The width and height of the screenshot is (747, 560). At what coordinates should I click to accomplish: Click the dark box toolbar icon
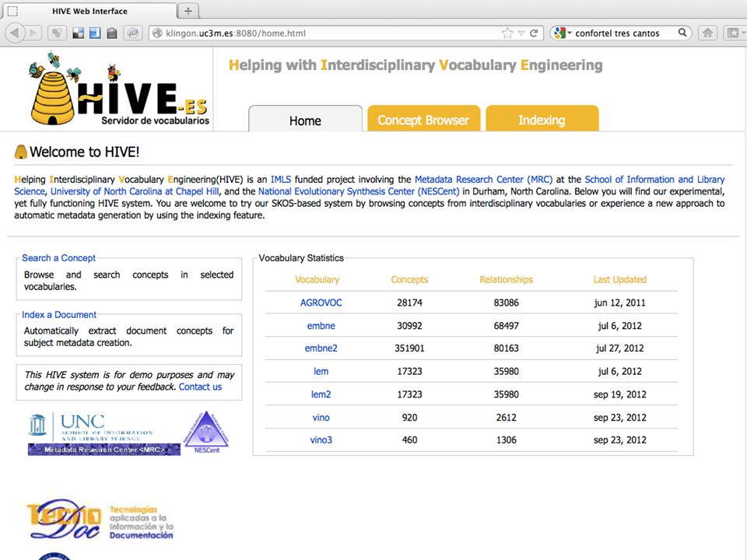tap(111, 33)
